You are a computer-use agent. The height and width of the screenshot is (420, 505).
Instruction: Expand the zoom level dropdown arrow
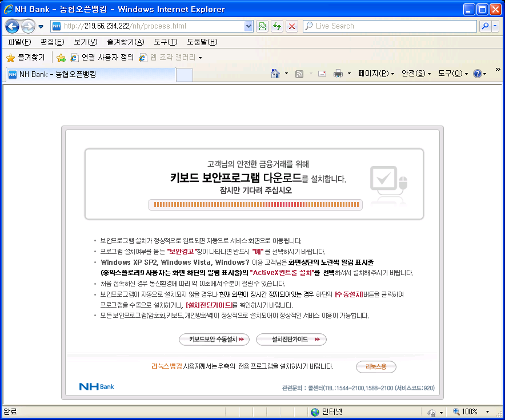488,411
